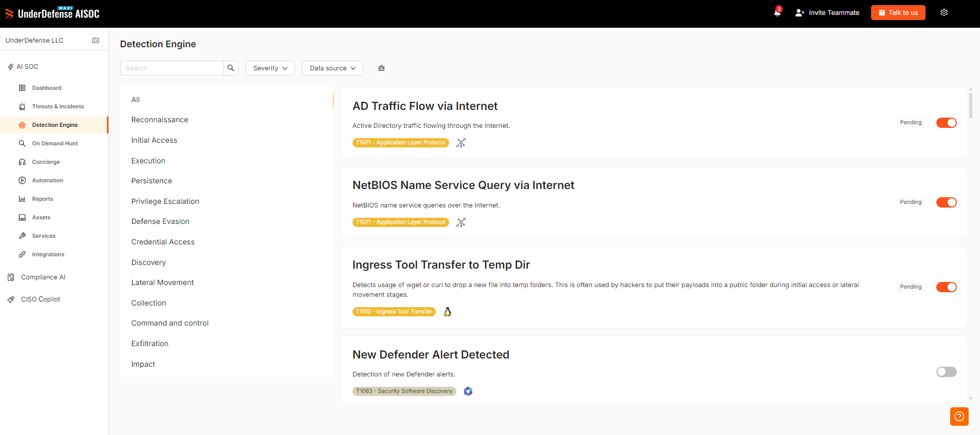The image size is (980, 435).
Task: Click Pending status on NetBIOS Name Service card
Action: (911, 202)
